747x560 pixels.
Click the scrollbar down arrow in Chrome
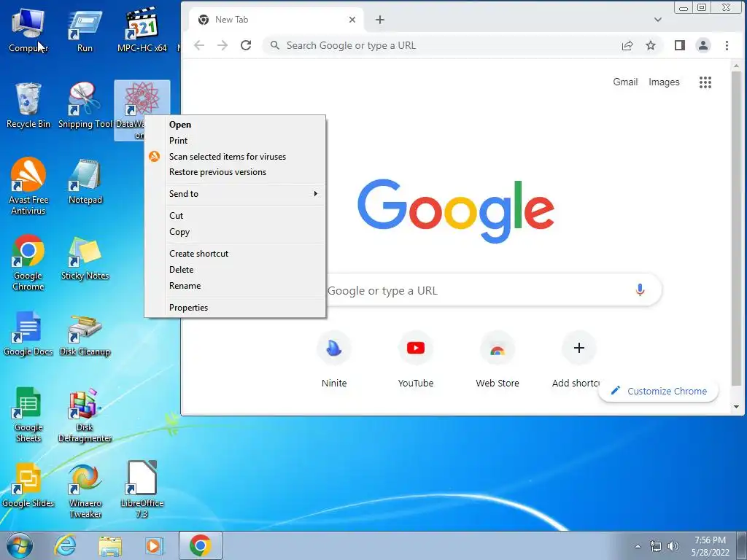[x=737, y=407]
